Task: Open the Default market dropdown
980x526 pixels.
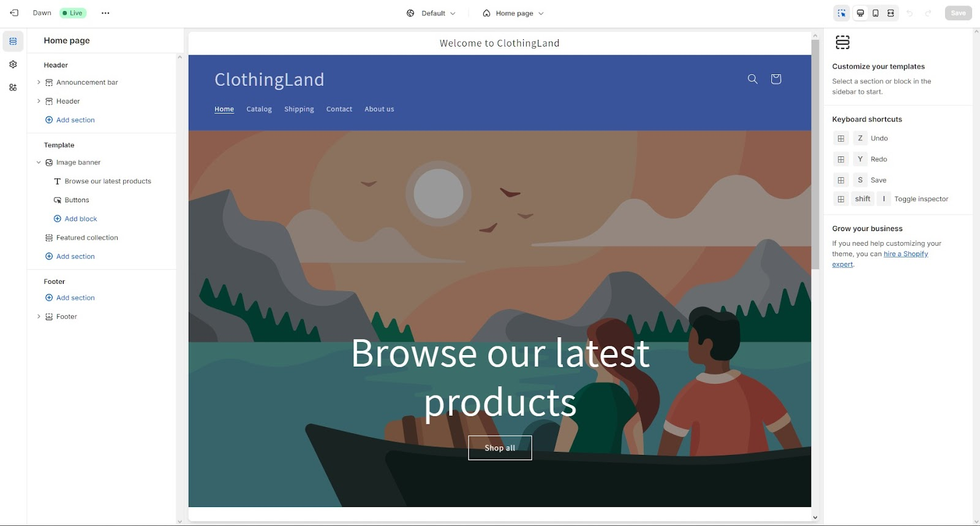Action: [x=431, y=13]
